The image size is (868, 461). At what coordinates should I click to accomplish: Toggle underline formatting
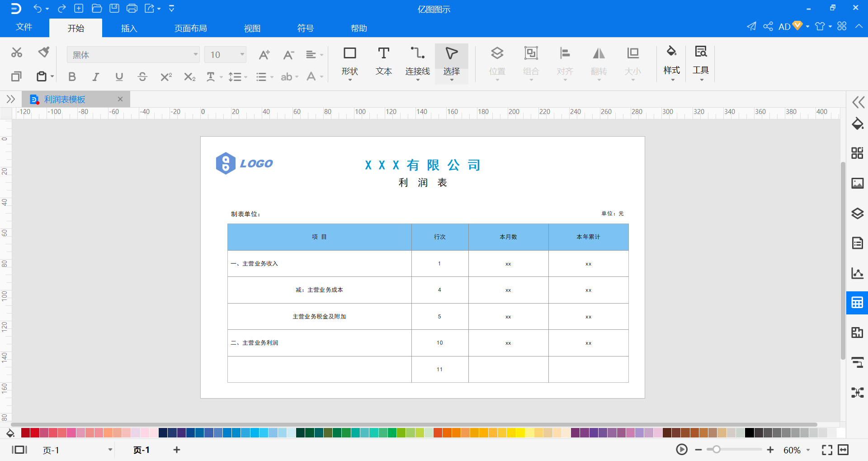119,77
